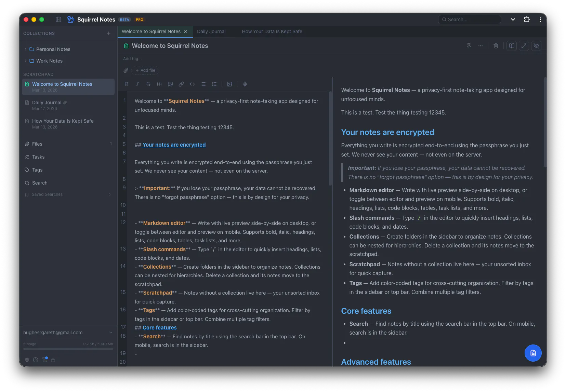Image resolution: width=566 pixels, height=392 pixels.
Task: Click the Personal Notes folder
Action: tap(50, 49)
